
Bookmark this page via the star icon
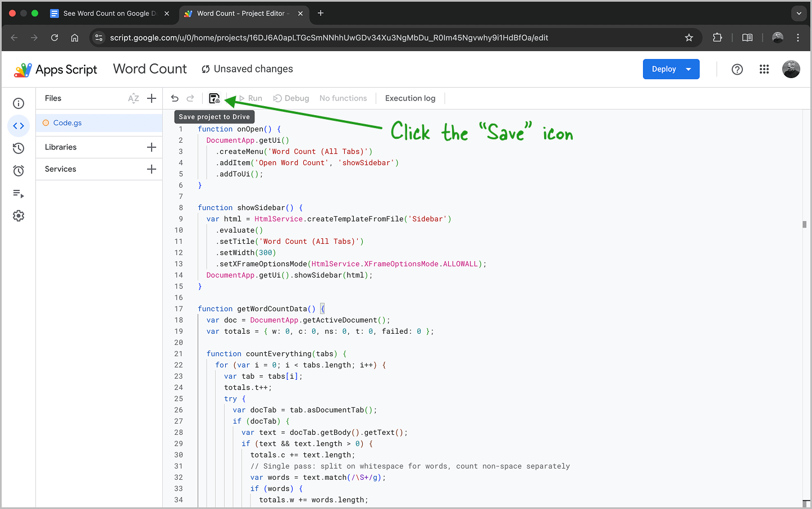[x=689, y=38]
